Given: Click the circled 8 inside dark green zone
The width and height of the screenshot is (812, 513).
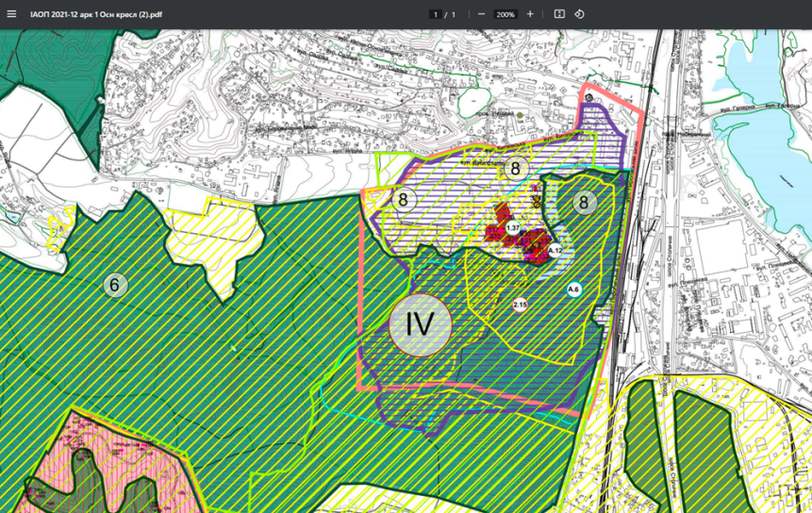Looking at the screenshot, I should click(584, 202).
